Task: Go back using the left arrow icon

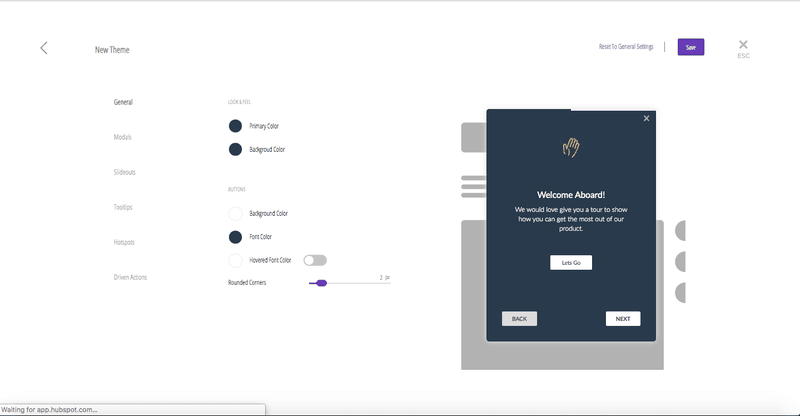Action: pyautogui.click(x=44, y=48)
